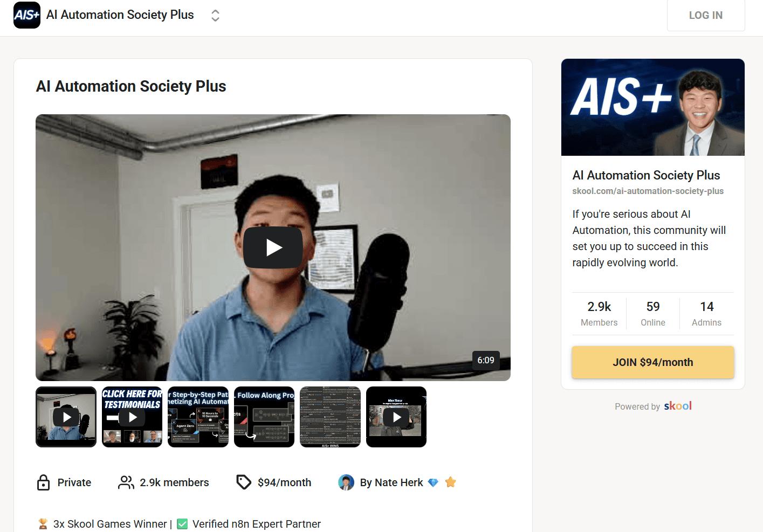
Task: Click the gold star icon beside the diamond
Action: click(450, 482)
